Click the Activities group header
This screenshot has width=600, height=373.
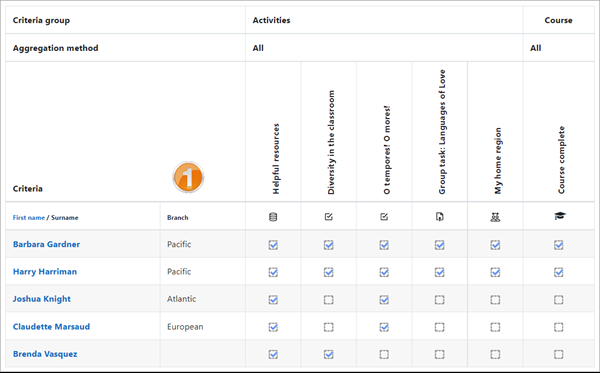tap(271, 20)
